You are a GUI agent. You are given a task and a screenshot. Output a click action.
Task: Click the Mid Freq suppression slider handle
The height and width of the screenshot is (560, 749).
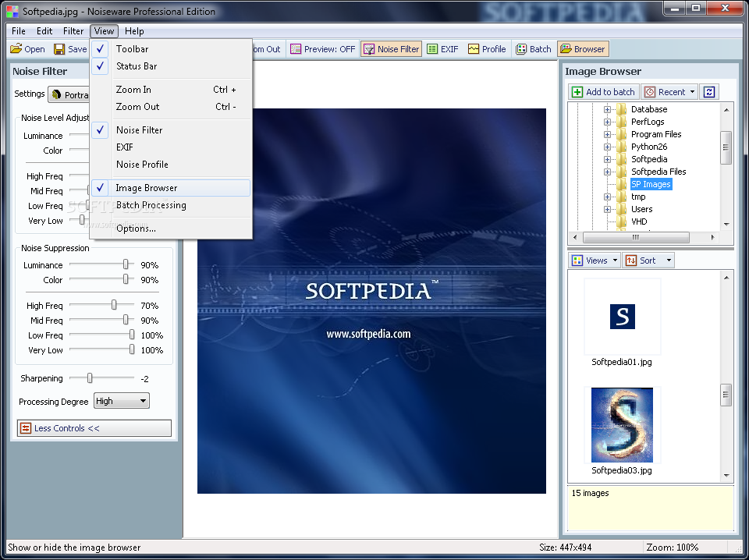click(x=126, y=319)
